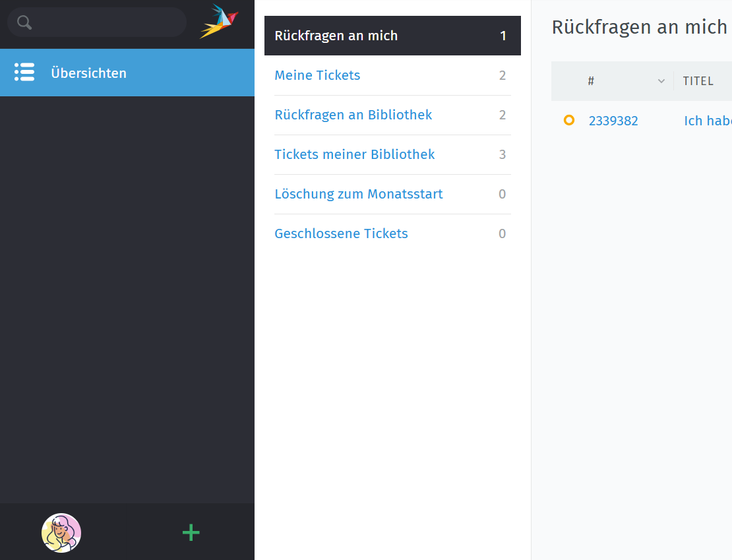Expand the # column sort chevron
Image resolution: width=732 pixels, height=560 pixels.
(x=661, y=81)
